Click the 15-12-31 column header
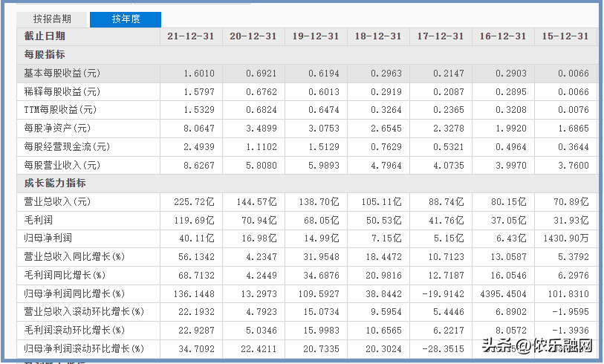The height and width of the screenshot is (364, 604). click(565, 36)
